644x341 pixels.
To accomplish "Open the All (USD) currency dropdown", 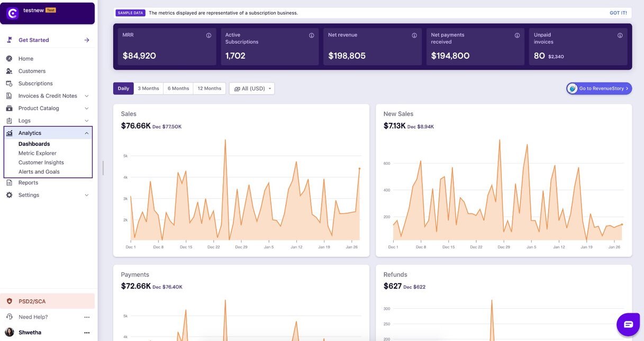I will point(252,88).
